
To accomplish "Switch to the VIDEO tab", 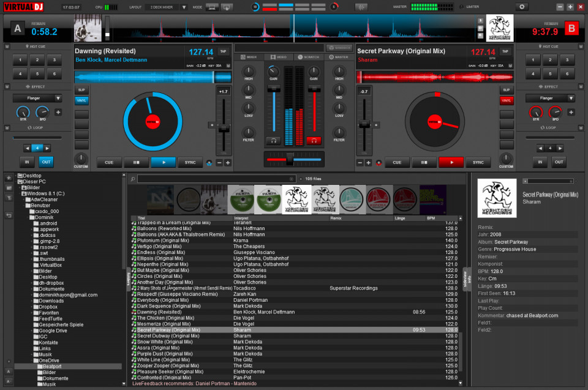I will pyautogui.click(x=279, y=57).
